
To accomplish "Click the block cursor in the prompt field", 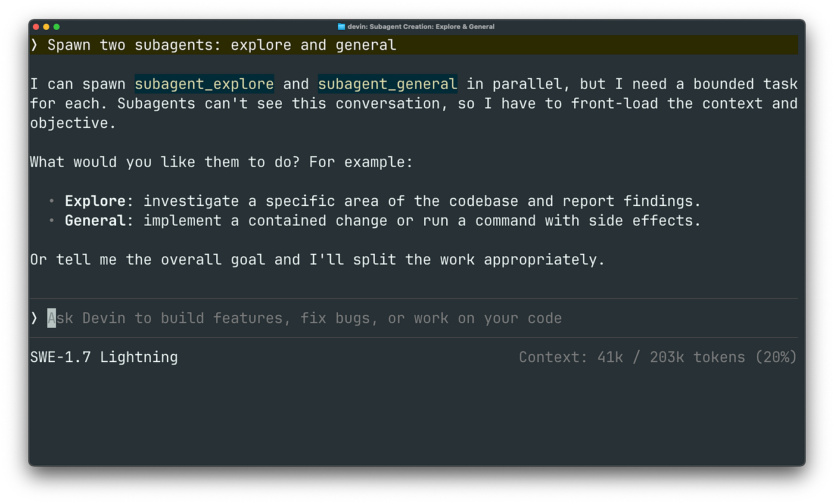I will [52, 318].
